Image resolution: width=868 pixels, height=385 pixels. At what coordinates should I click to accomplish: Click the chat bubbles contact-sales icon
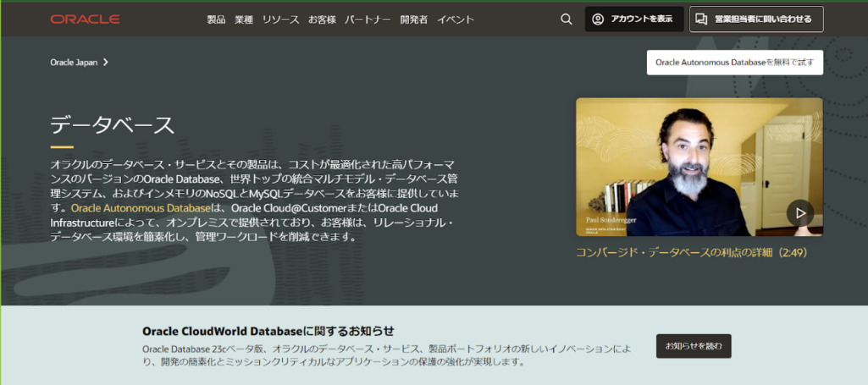[x=701, y=19]
